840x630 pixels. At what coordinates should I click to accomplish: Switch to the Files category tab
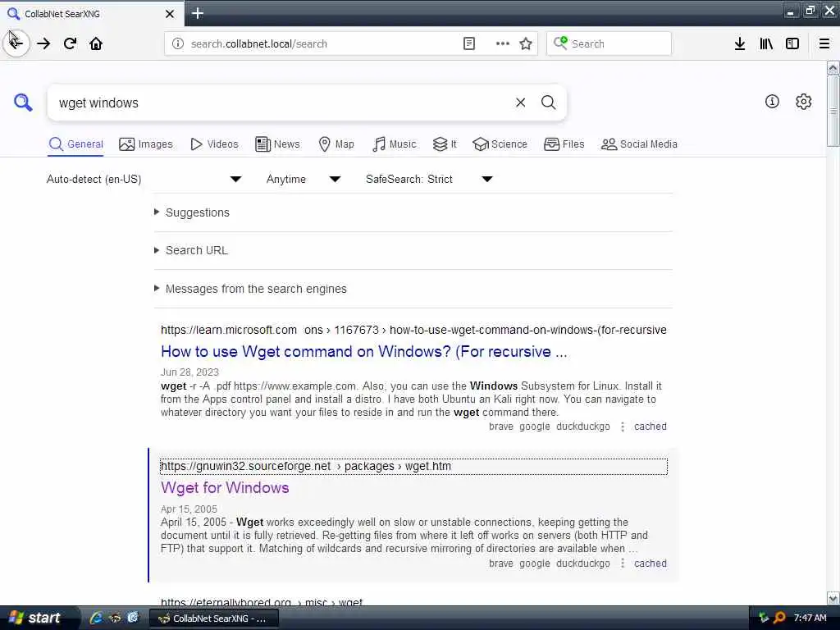point(564,144)
